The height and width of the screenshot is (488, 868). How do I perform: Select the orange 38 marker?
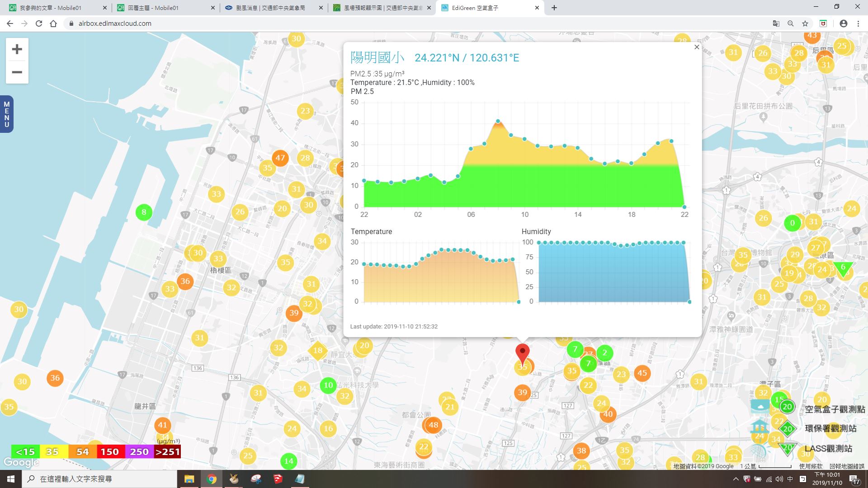point(581,450)
